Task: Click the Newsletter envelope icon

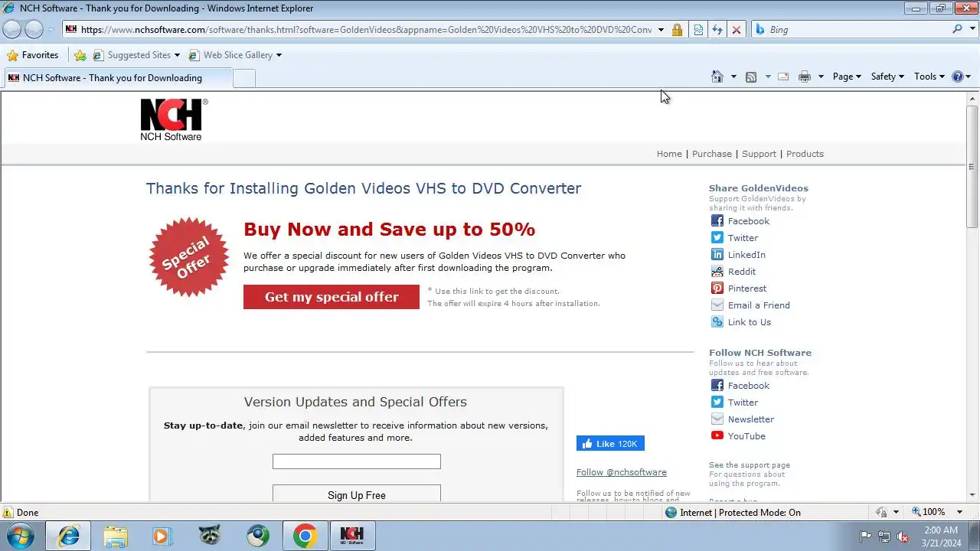Action: click(717, 419)
